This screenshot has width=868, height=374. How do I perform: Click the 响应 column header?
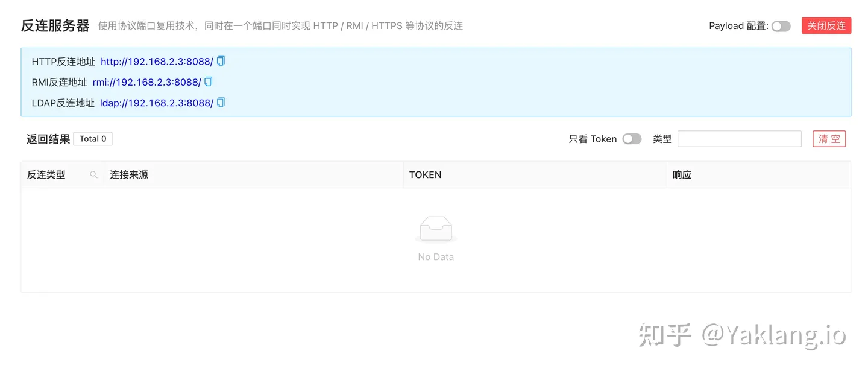(759, 175)
